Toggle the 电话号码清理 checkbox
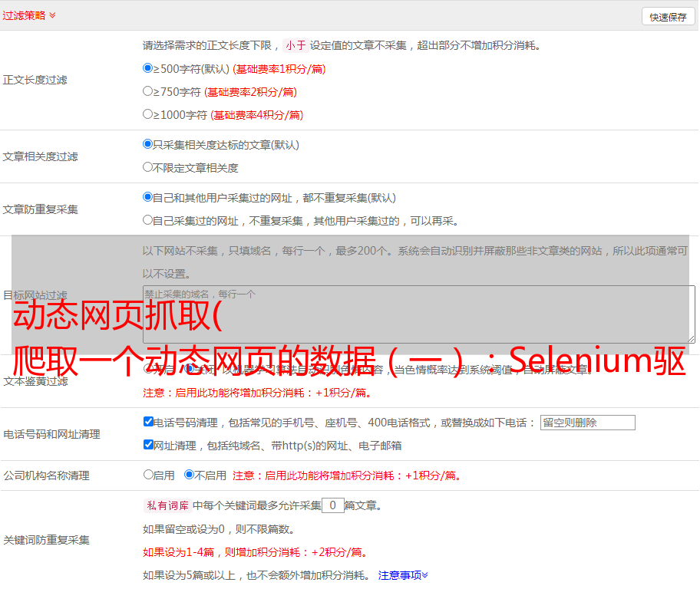700x589 pixels. click(x=148, y=422)
